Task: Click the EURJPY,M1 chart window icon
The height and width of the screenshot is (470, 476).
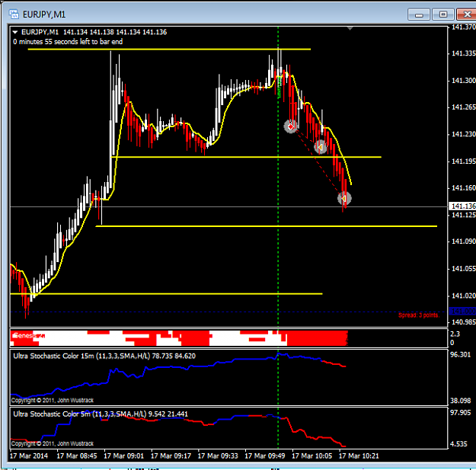Action: 14,14
